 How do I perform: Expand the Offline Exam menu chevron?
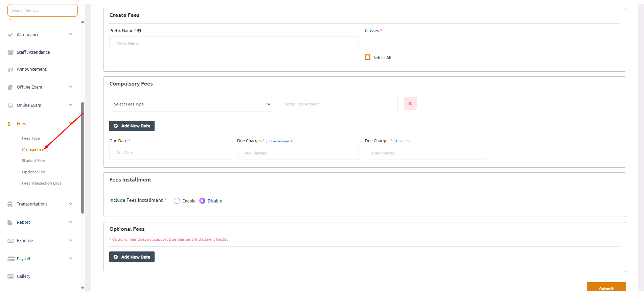pos(71,87)
